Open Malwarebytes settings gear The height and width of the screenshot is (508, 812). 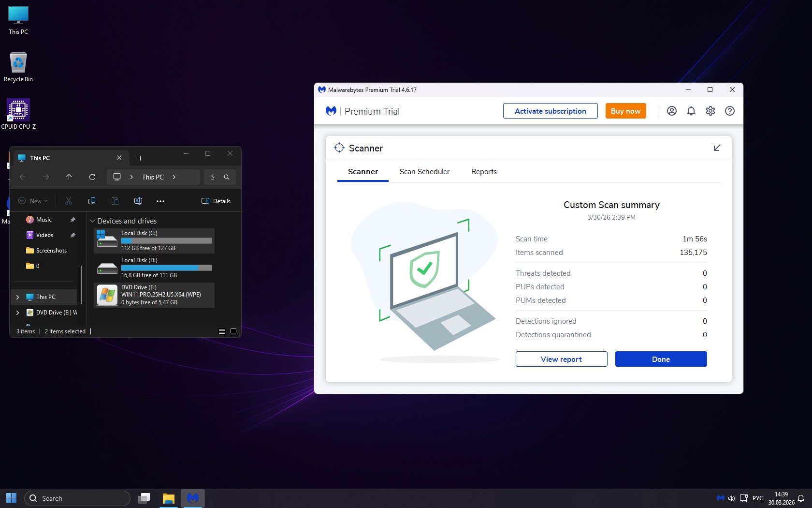710,111
